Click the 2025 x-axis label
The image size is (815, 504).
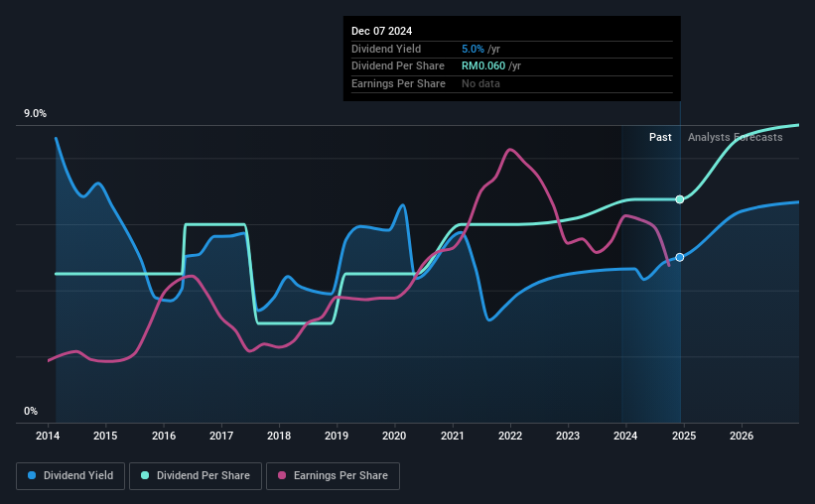(684, 436)
